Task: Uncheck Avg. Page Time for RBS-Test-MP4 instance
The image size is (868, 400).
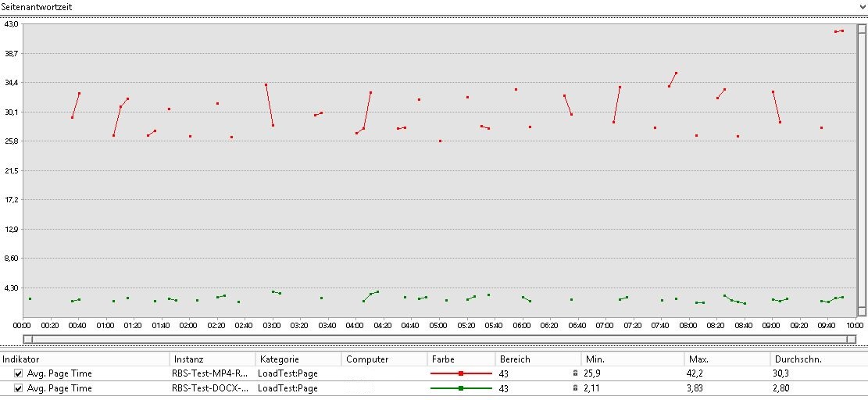Action: tap(18, 373)
